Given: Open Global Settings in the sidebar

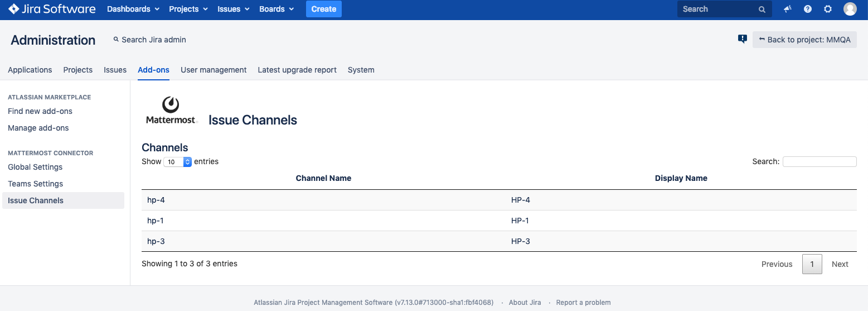Looking at the screenshot, I should click(x=35, y=167).
